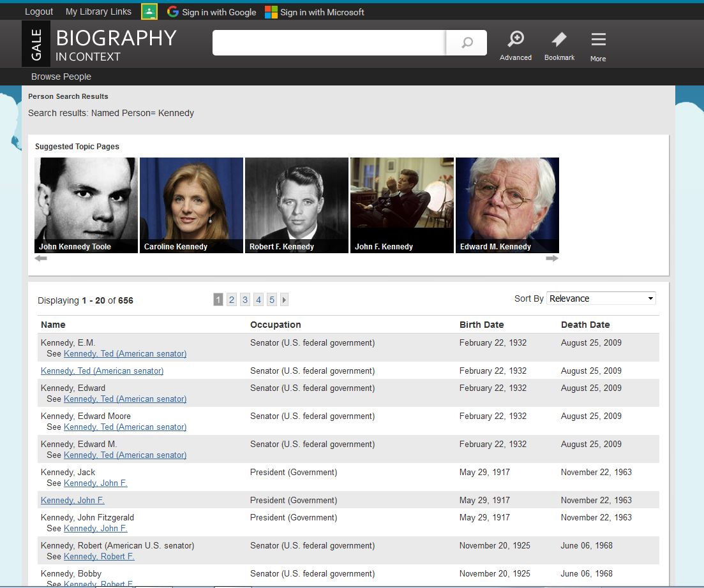The height and width of the screenshot is (588, 704).
Task: Open My Library Links
Action: tap(98, 11)
